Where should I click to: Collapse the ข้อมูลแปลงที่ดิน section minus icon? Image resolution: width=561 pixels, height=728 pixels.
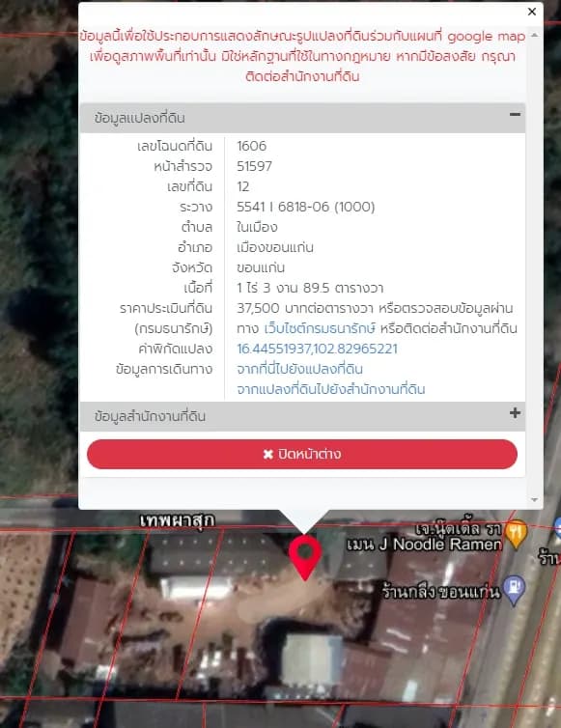(x=515, y=114)
